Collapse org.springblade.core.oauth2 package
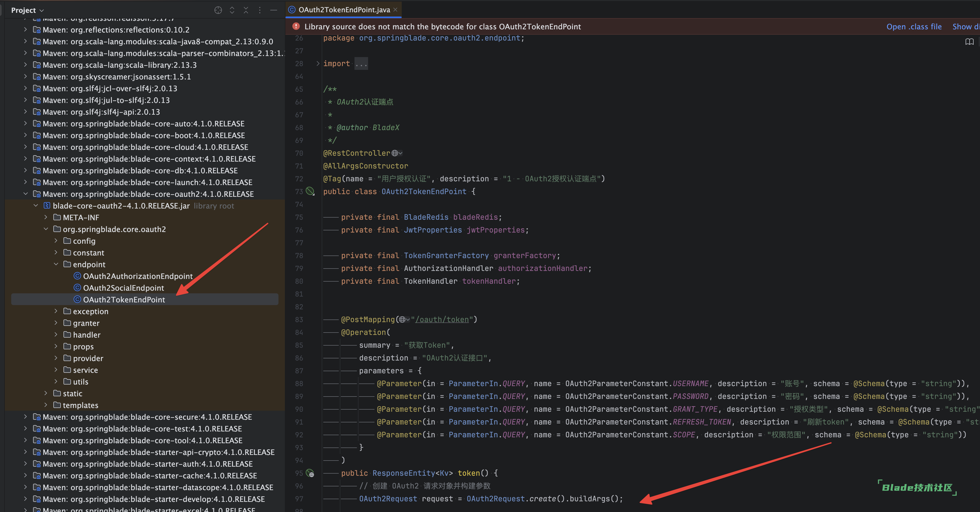This screenshot has width=980, height=512. 46,229
